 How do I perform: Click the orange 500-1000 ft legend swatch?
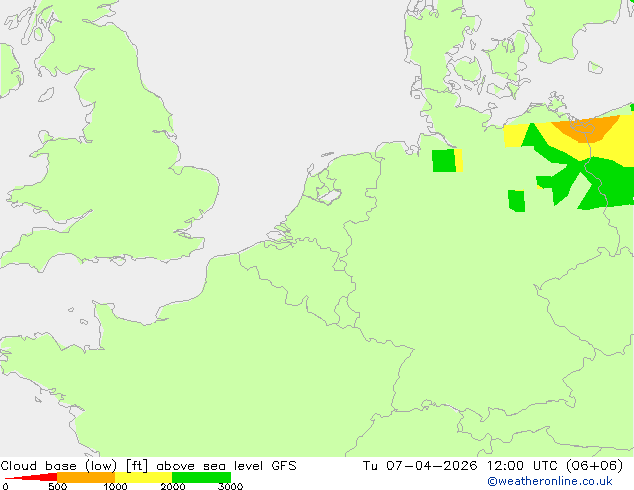tap(86, 477)
